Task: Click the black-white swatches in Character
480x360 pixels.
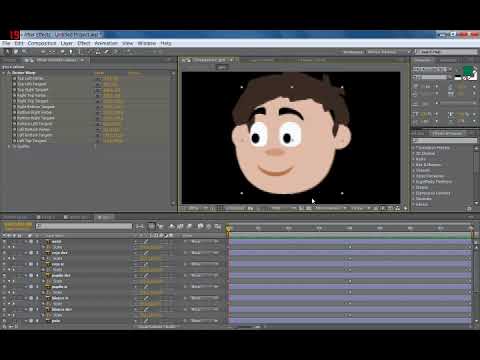Action: point(458,78)
